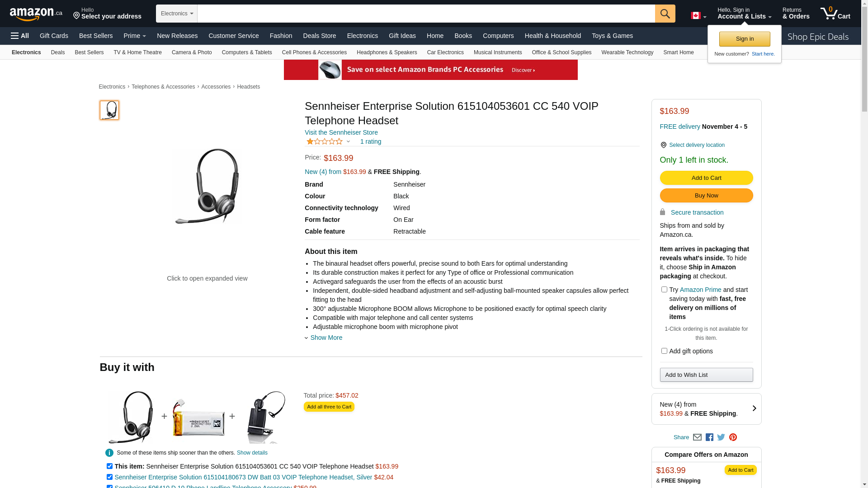Share on Twitter bird icon
This screenshot has width=868, height=488.
pos(721,437)
